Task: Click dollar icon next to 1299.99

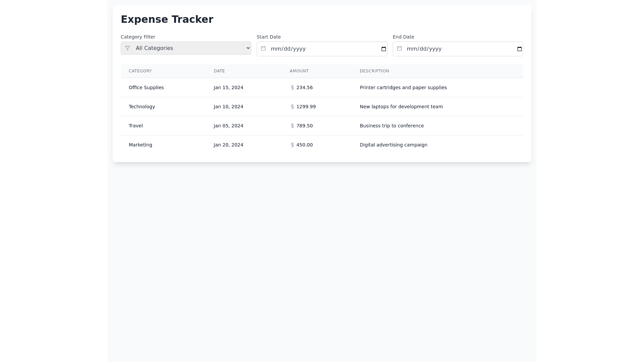Action: coord(292,107)
